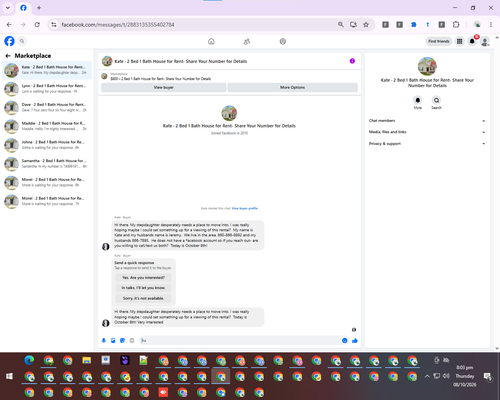Click the Find friends button
The height and width of the screenshot is (400, 500).
(439, 41)
